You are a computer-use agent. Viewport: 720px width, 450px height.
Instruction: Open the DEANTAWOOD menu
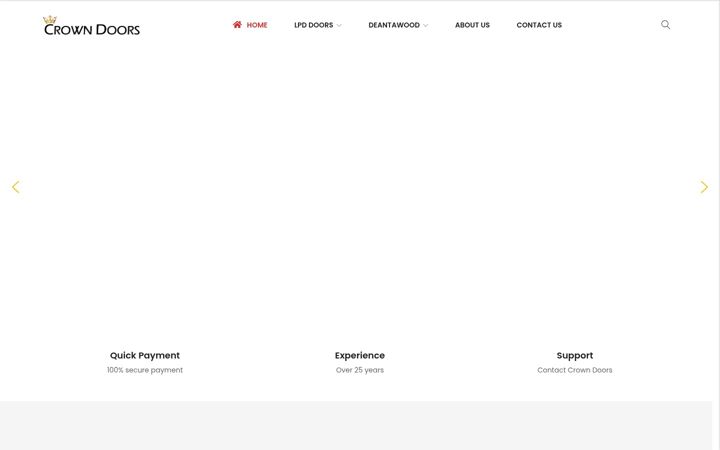(394, 25)
